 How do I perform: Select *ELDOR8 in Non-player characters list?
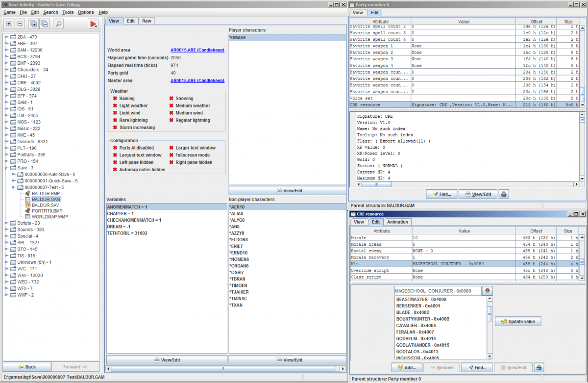287,239
